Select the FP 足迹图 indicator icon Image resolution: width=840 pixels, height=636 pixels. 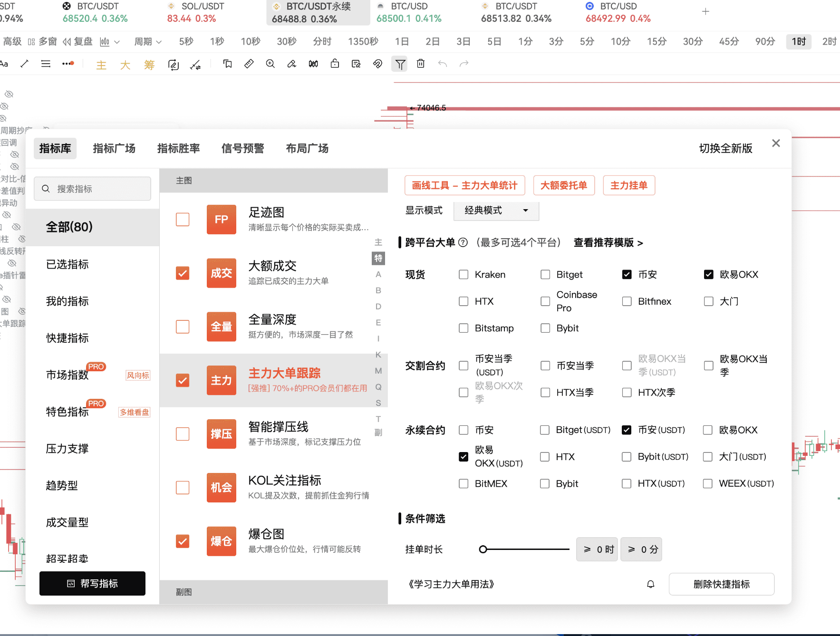point(221,220)
